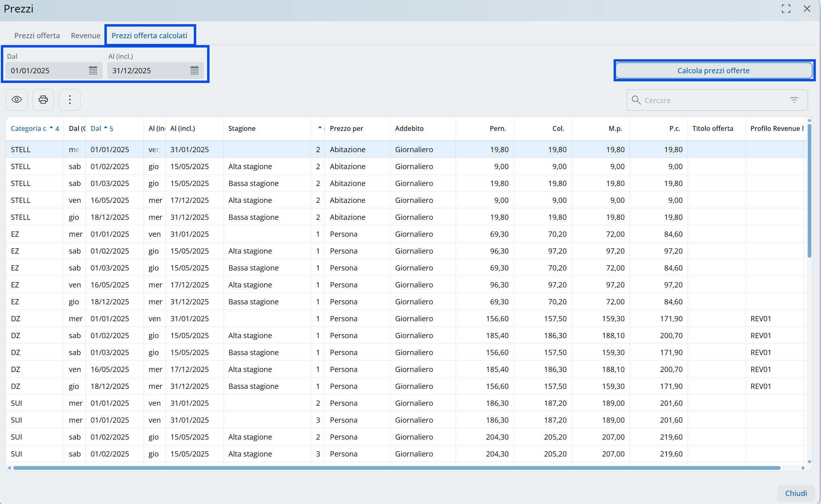Open calendar picker for Al (incl.) date
The image size is (821, 504).
click(x=195, y=71)
